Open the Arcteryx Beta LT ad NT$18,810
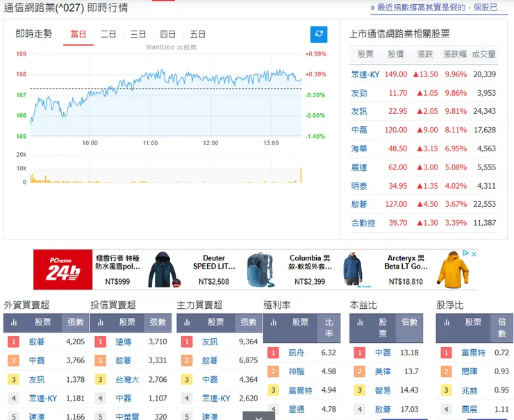Image resolution: width=514 pixels, height=420 pixels. point(426,269)
